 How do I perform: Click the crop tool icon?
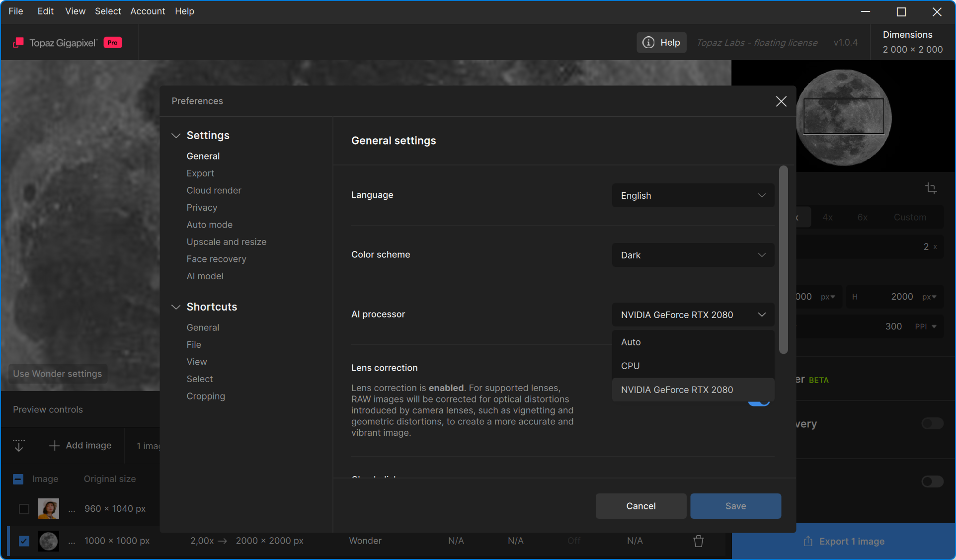pos(931,188)
